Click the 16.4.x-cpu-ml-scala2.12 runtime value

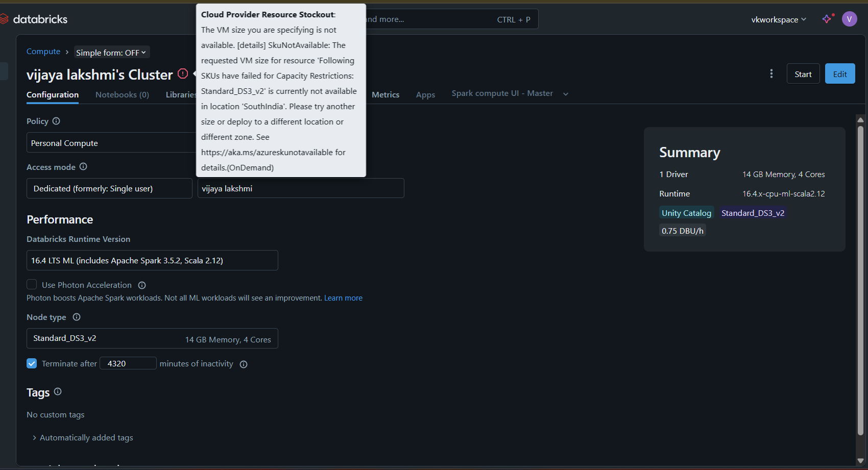point(784,194)
